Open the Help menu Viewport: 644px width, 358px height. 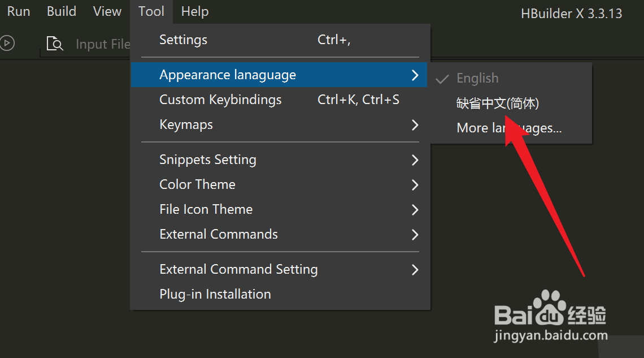(195, 11)
